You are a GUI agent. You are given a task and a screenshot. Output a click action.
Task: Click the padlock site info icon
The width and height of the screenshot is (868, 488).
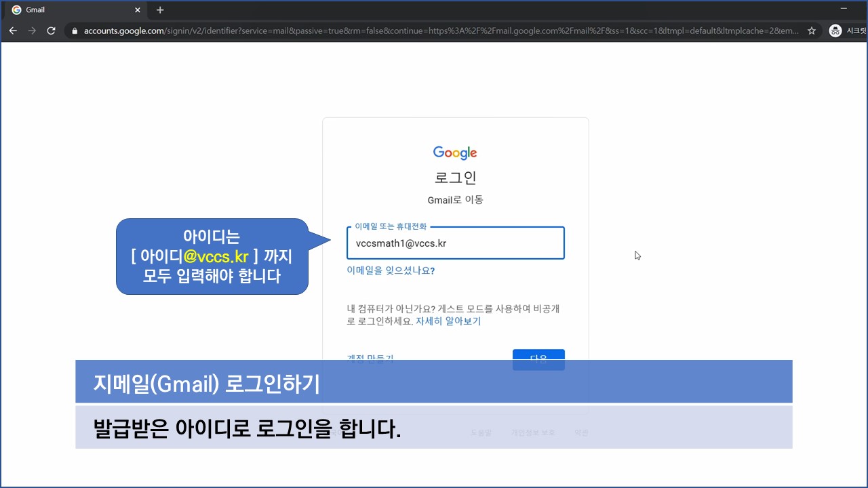coord(75,31)
